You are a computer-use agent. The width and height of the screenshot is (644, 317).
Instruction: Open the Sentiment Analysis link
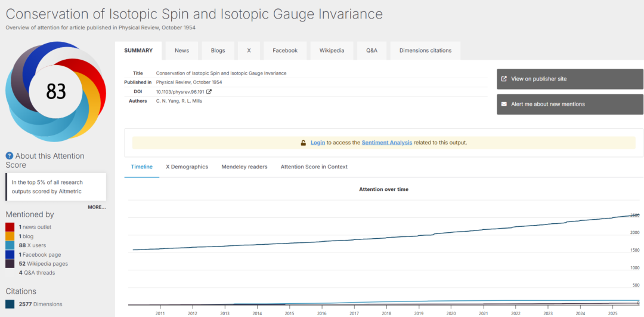387,143
